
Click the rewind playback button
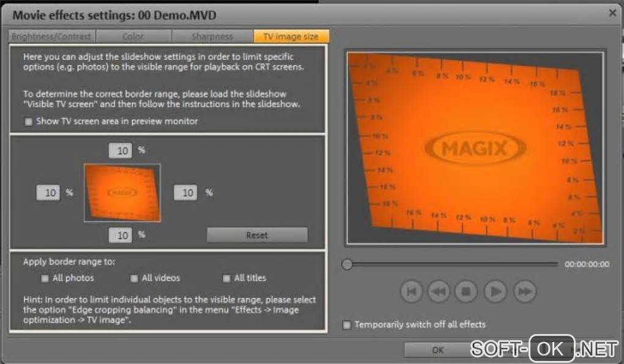tap(439, 292)
